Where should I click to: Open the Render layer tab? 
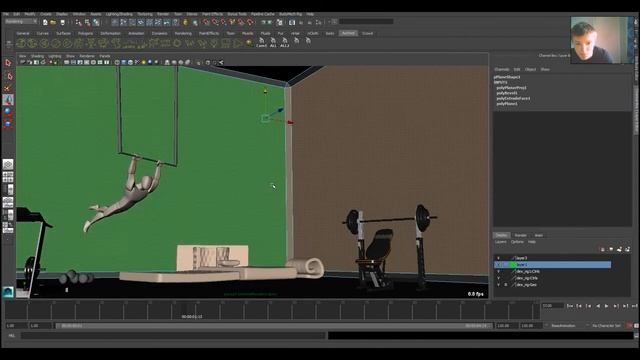point(520,236)
